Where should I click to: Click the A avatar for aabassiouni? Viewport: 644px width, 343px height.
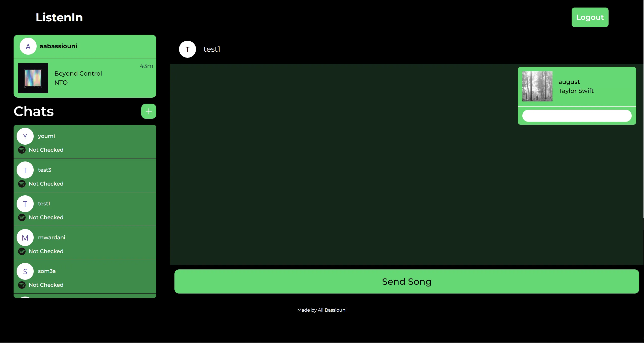pyautogui.click(x=28, y=46)
